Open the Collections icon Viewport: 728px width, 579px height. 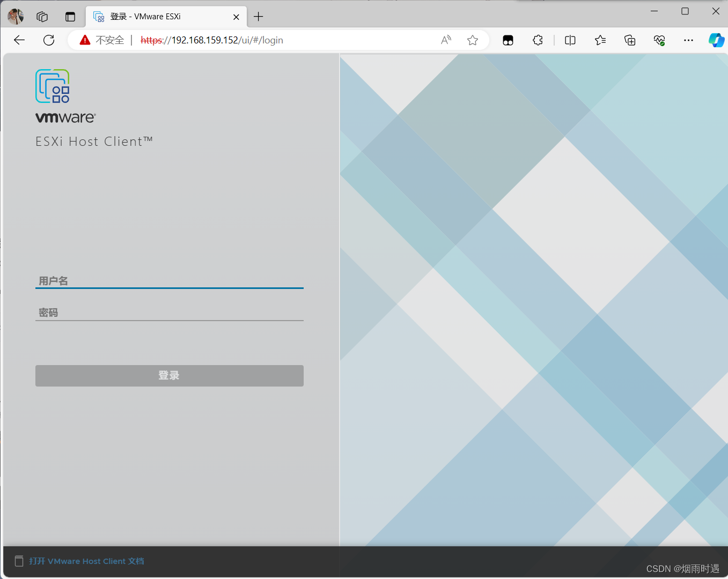(x=630, y=40)
